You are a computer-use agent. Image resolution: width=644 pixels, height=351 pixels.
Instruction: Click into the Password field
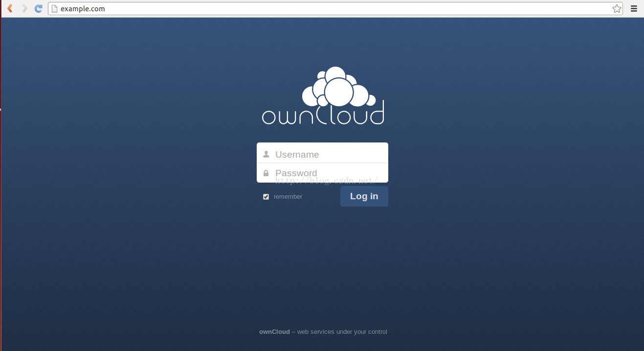pyautogui.click(x=322, y=173)
